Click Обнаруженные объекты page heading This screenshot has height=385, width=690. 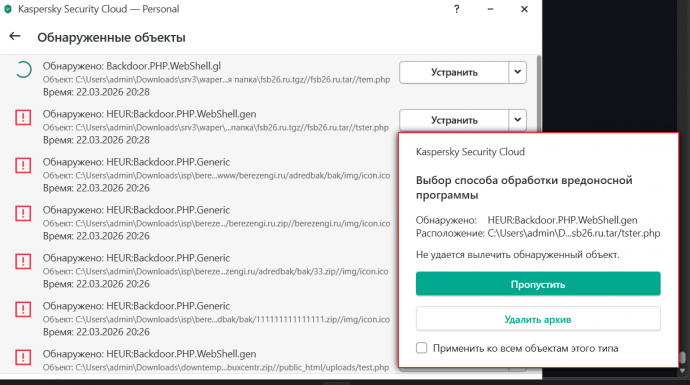pyautogui.click(x=111, y=37)
